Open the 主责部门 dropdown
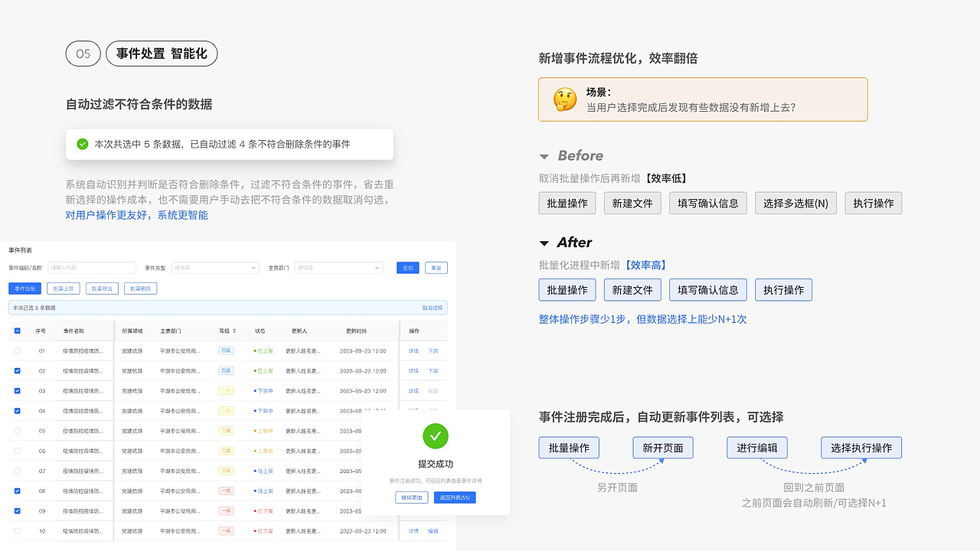980x551 pixels. click(338, 268)
